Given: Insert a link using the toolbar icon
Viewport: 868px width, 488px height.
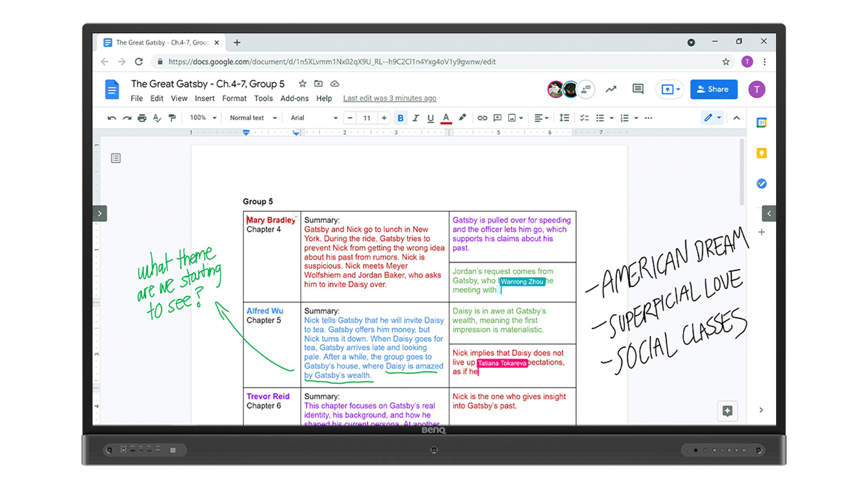Looking at the screenshot, I should [x=482, y=118].
